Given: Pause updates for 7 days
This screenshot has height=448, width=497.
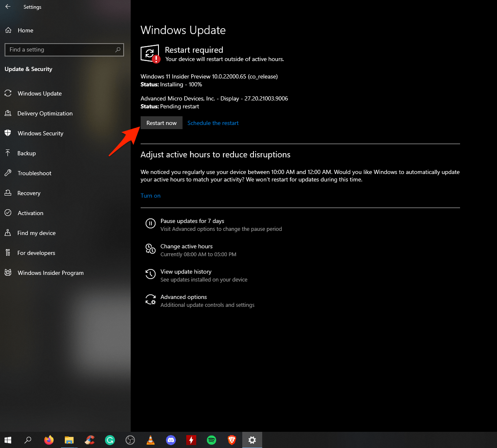Looking at the screenshot, I should coord(192,220).
